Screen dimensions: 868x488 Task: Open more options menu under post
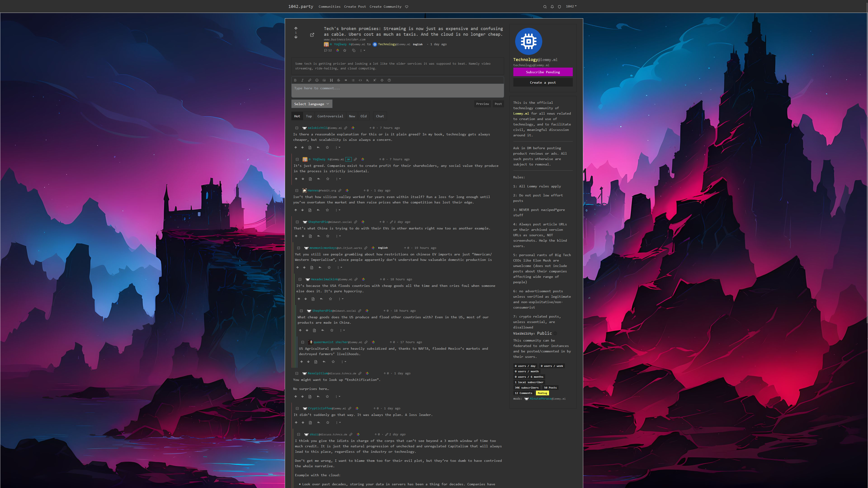(x=363, y=51)
